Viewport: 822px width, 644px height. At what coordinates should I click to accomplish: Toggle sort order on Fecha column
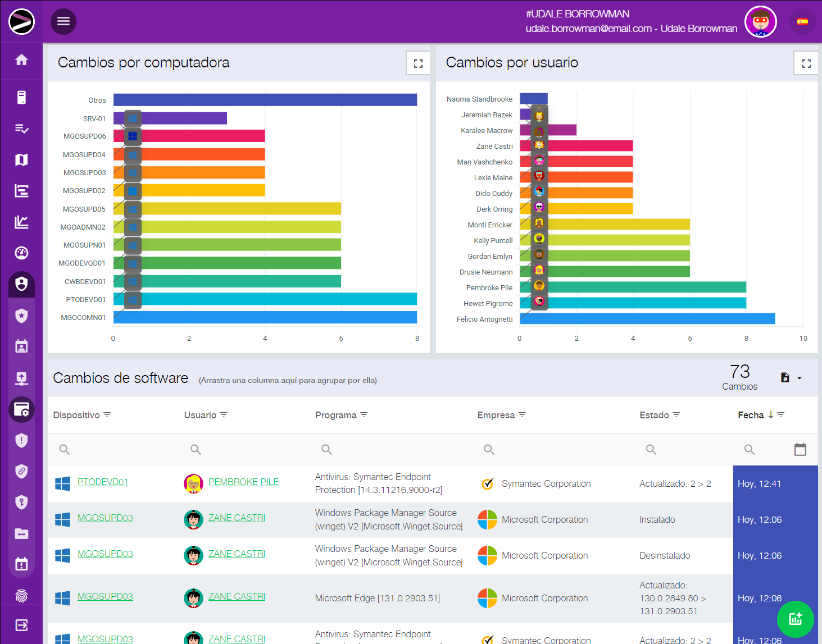click(x=771, y=415)
